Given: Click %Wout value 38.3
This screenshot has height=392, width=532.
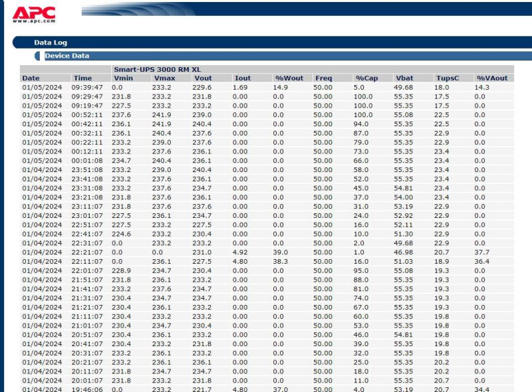Looking at the screenshot, I should (280, 262).
